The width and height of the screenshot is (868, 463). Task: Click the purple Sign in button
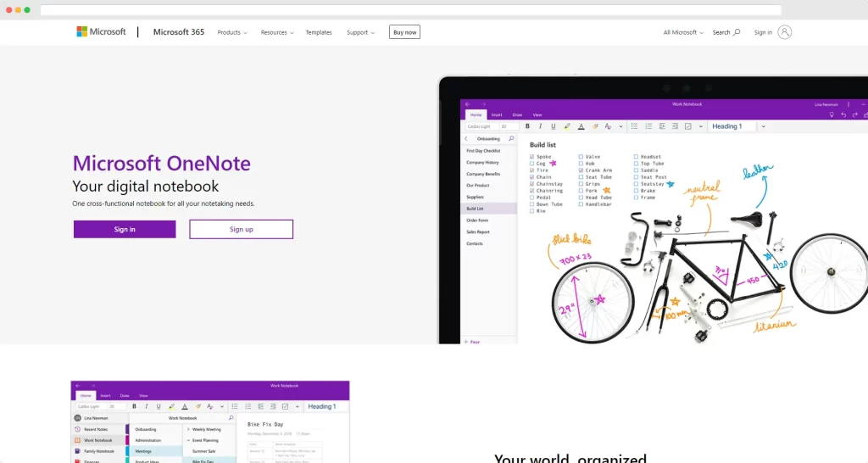pyautogui.click(x=125, y=229)
